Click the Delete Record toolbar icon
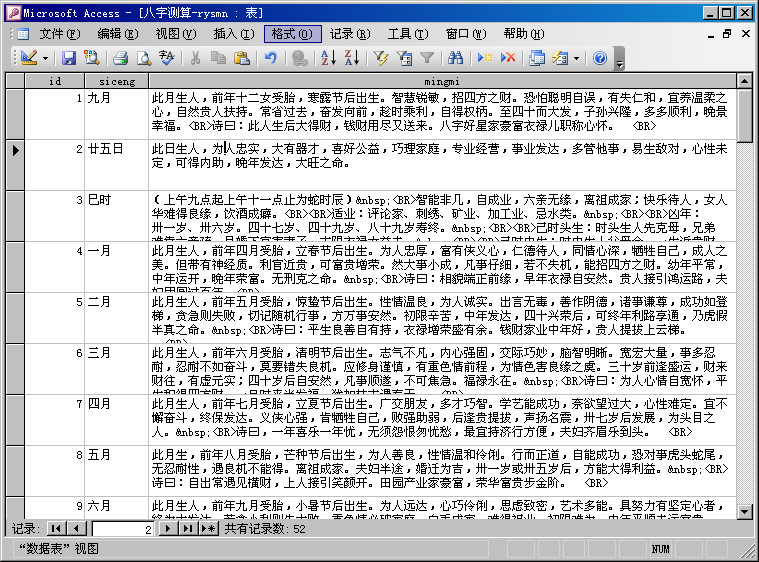The image size is (759, 562). click(508, 58)
